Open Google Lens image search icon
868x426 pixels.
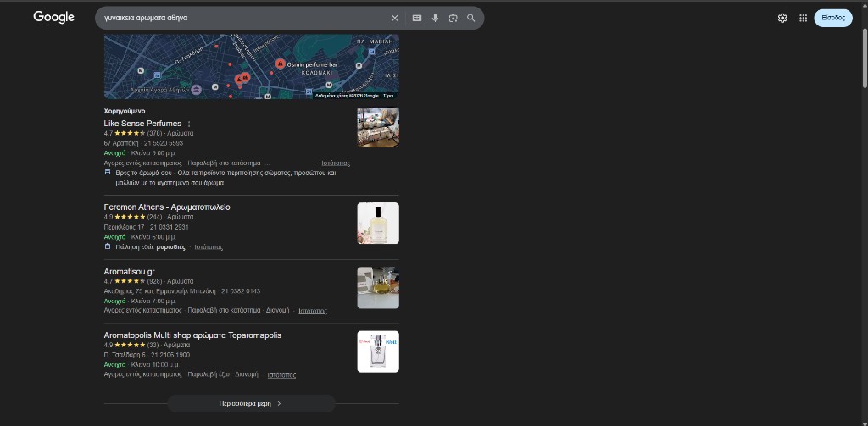click(453, 19)
